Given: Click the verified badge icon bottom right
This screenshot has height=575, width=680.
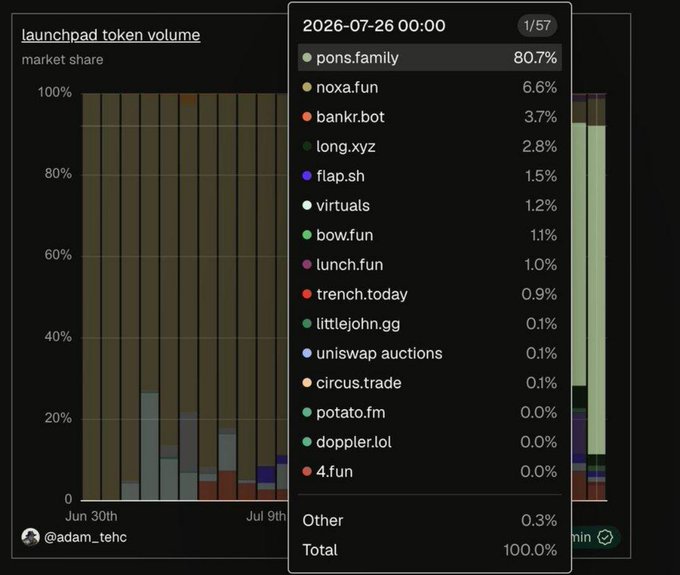Looking at the screenshot, I should pyautogui.click(x=605, y=537).
